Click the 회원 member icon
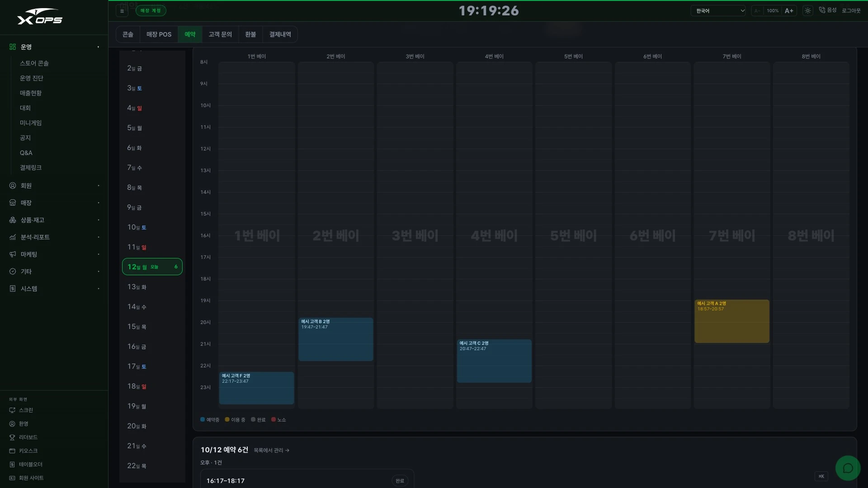 click(x=13, y=186)
